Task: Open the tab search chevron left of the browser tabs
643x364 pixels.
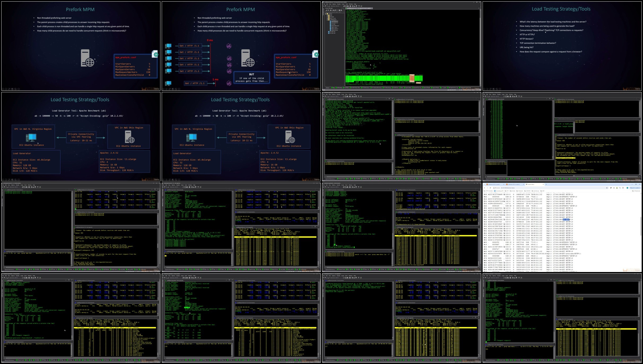Action: pyautogui.click(x=484, y=184)
